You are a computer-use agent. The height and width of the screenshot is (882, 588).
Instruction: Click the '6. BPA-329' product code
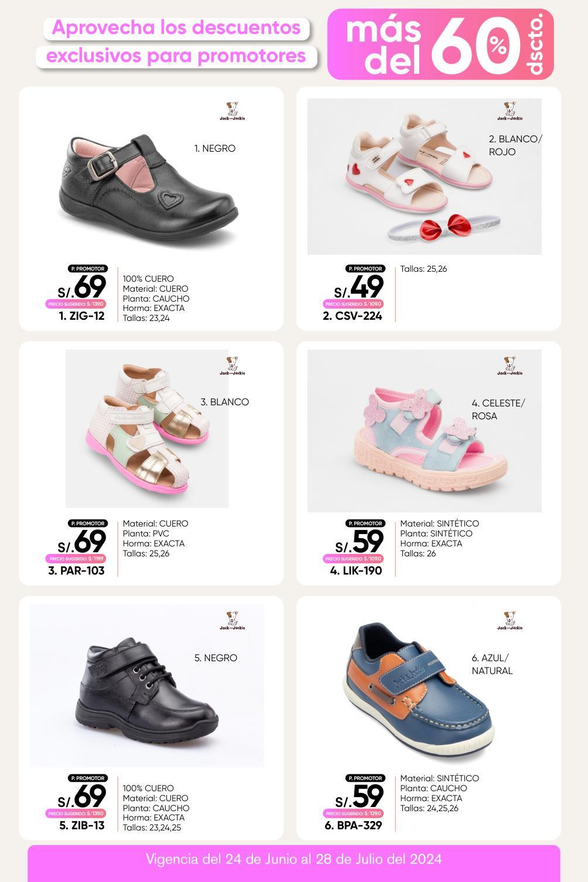click(353, 825)
